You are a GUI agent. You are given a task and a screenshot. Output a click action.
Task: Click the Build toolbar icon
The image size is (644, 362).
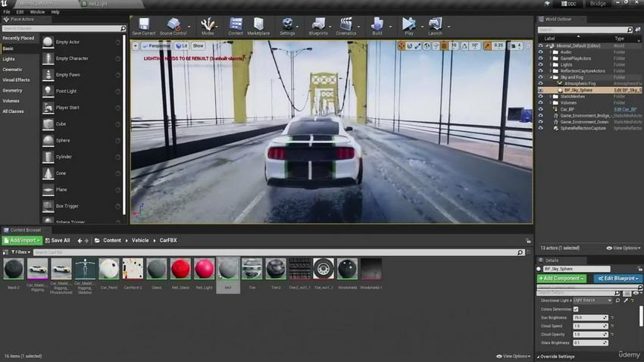coord(377,24)
